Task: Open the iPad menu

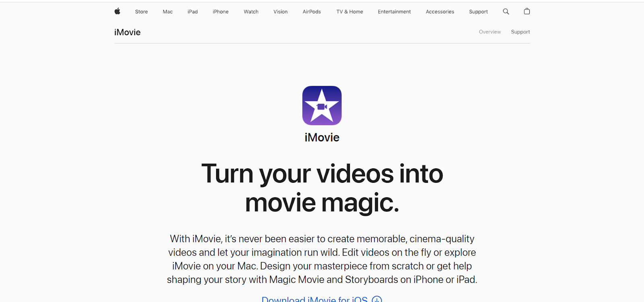Action: tap(192, 12)
